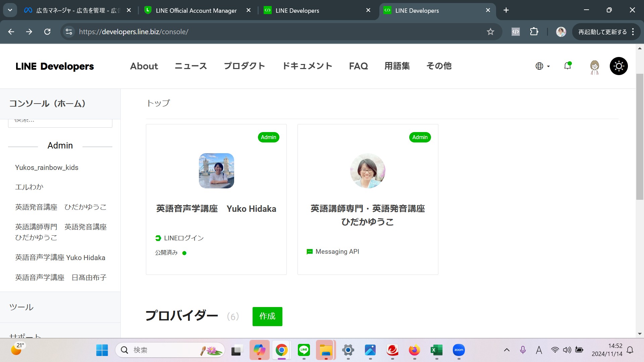The image size is (644, 362).
Task: Open the tab search dropdown arrow
Action: pyautogui.click(x=10, y=10)
